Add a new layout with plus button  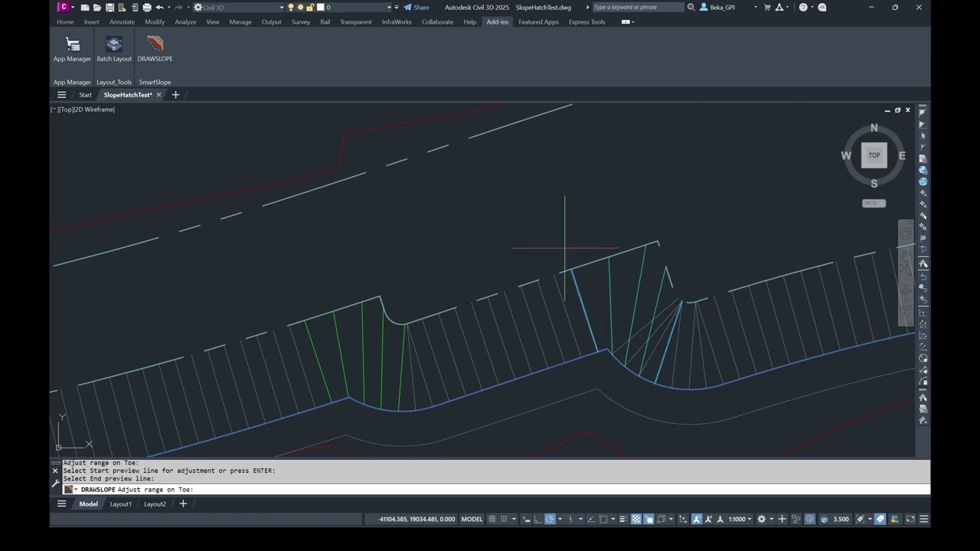point(183,504)
